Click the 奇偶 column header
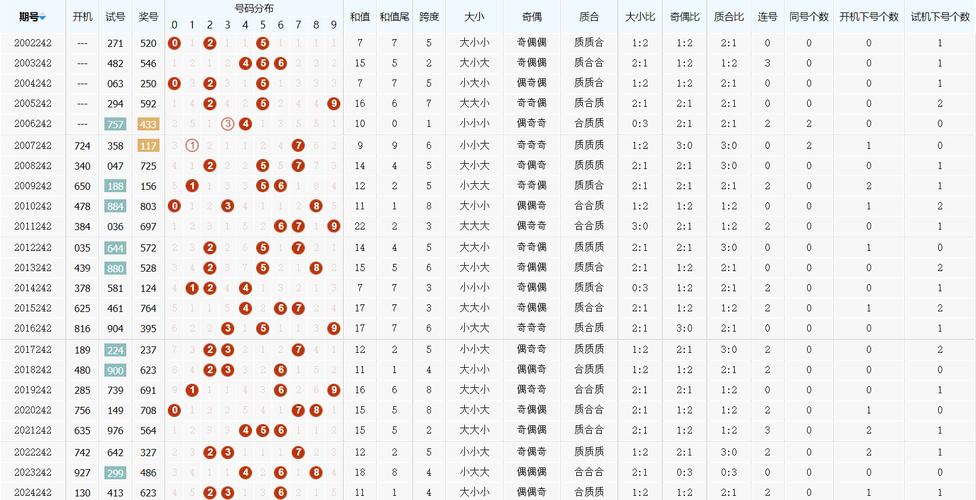 pyautogui.click(x=532, y=17)
